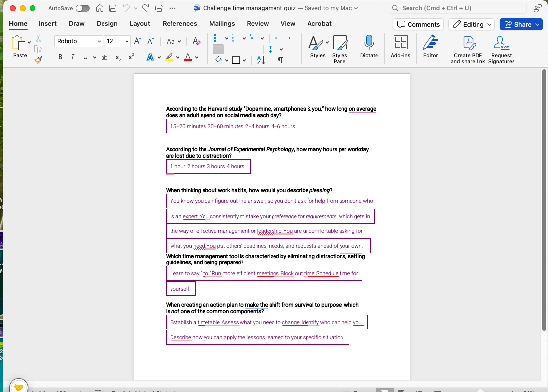Open the Styles Pane
Viewport: 548px width, 392px height.
click(x=340, y=49)
